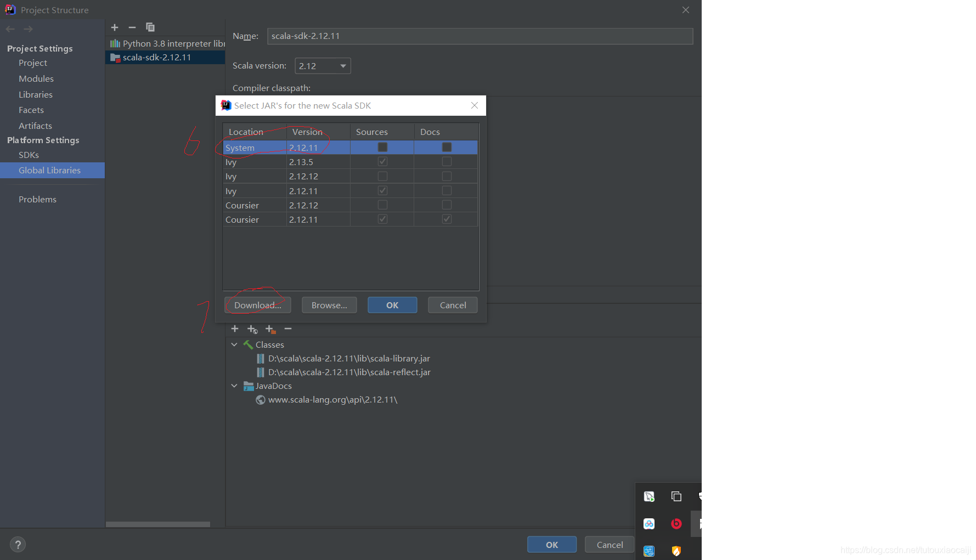Open Project settings section

pyautogui.click(x=33, y=63)
